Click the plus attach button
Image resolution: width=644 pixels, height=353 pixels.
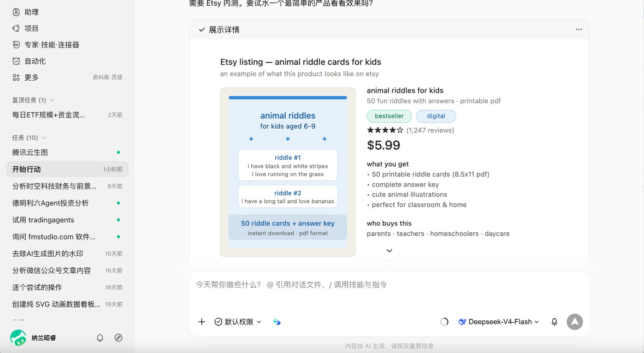coord(202,322)
